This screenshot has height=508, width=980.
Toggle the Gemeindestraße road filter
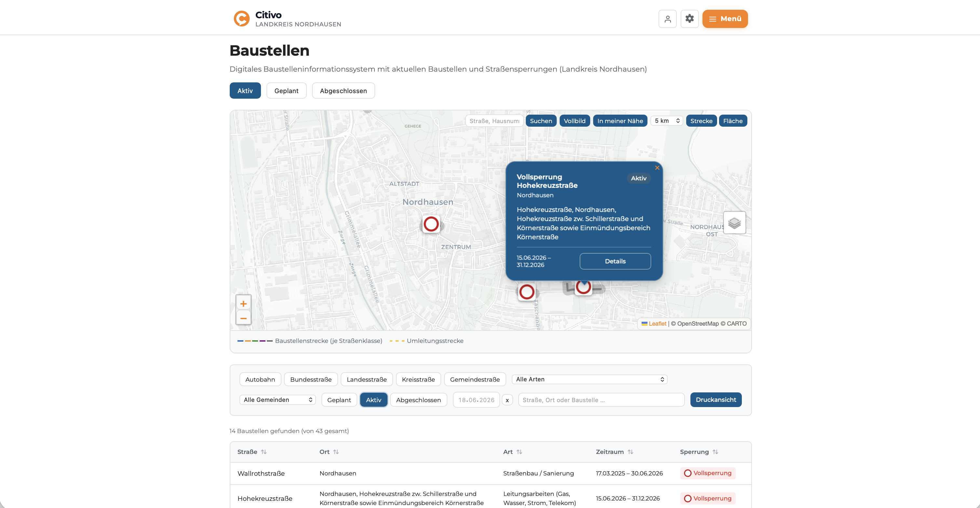tap(475, 379)
